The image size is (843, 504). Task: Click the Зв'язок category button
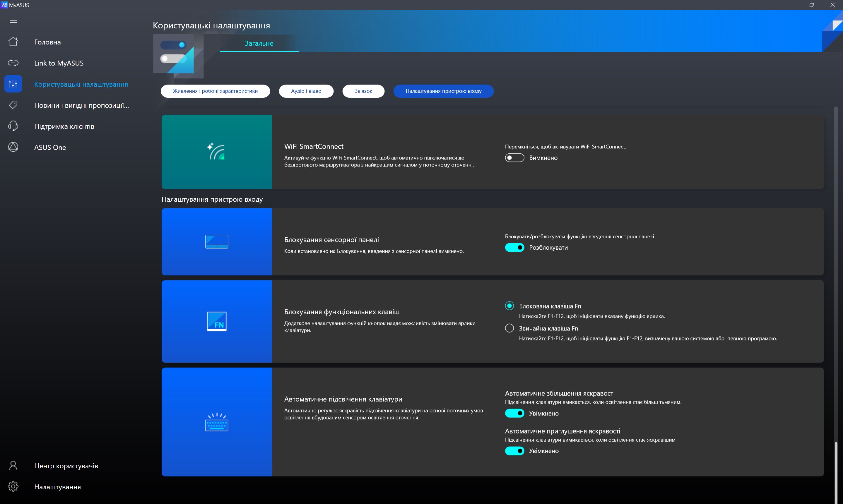coord(363,91)
